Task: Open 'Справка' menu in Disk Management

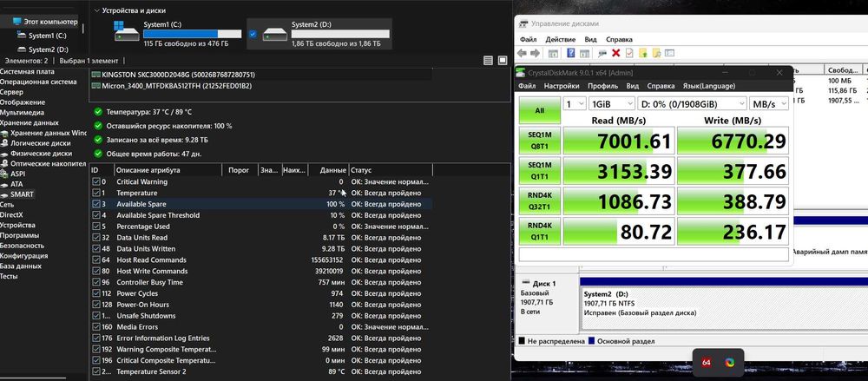Action: pyautogui.click(x=619, y=40)
